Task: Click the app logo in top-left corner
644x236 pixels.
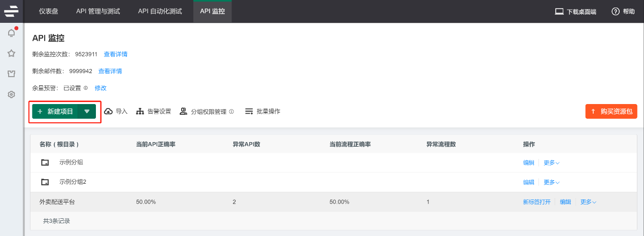Action: coord(11,11)
